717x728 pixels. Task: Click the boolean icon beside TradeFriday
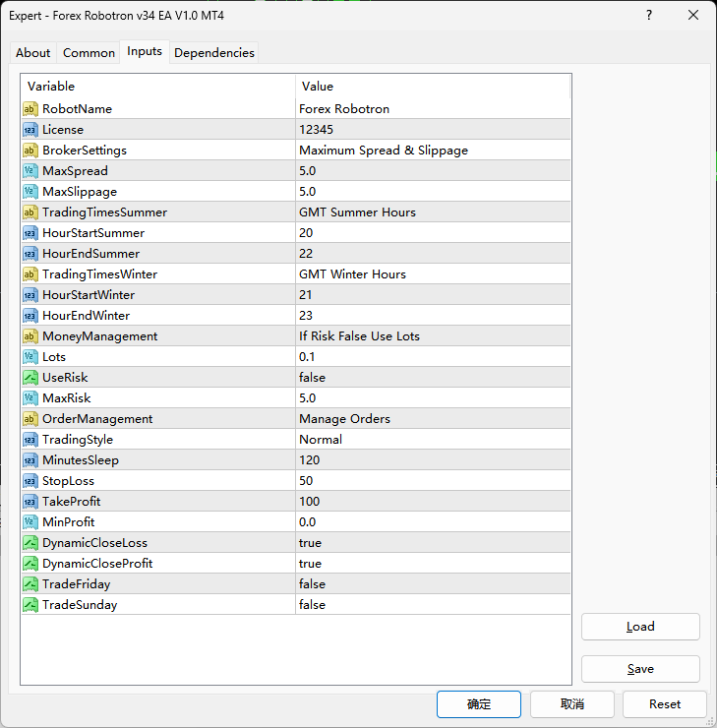click(x=30, y=584)
